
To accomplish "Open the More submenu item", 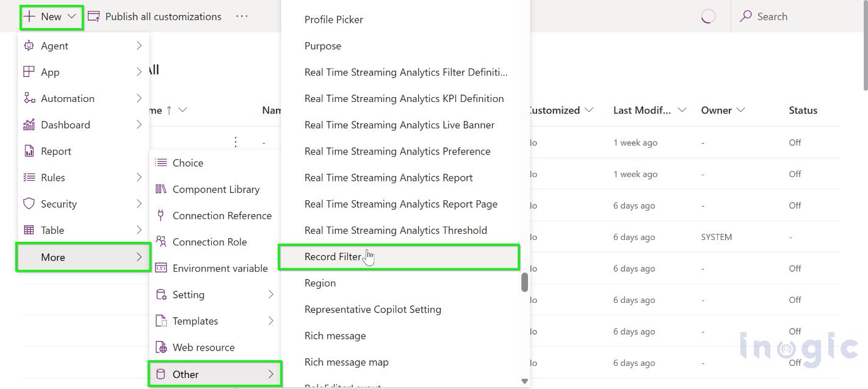I will (83, 257).
